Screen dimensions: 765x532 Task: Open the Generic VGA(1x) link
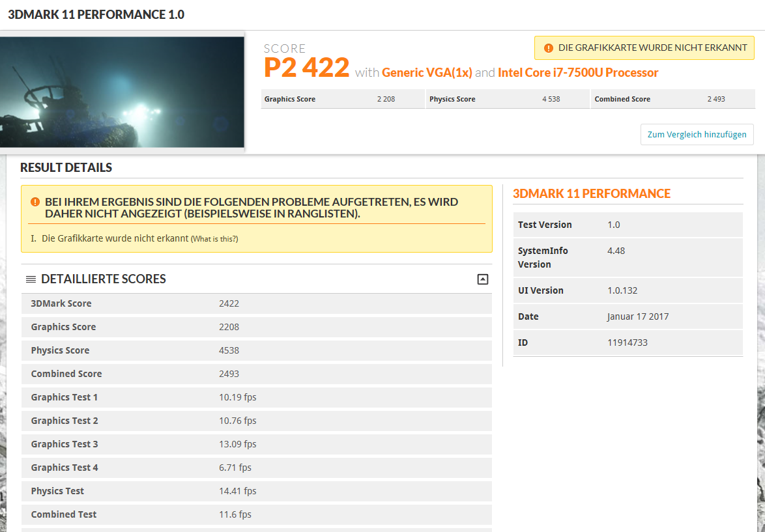427,73
